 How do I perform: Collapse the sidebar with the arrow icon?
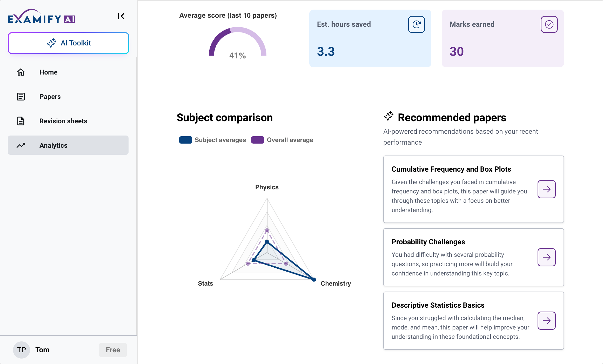(x=121, y=16)
